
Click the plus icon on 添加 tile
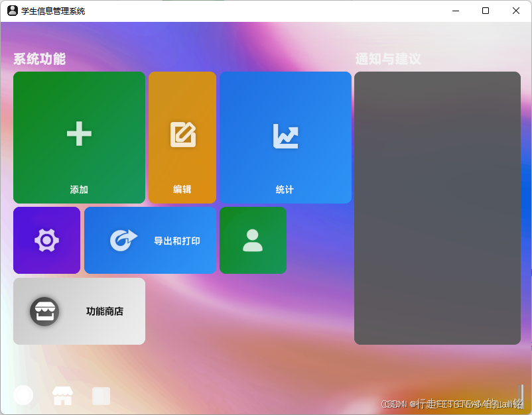click(79, 134)
